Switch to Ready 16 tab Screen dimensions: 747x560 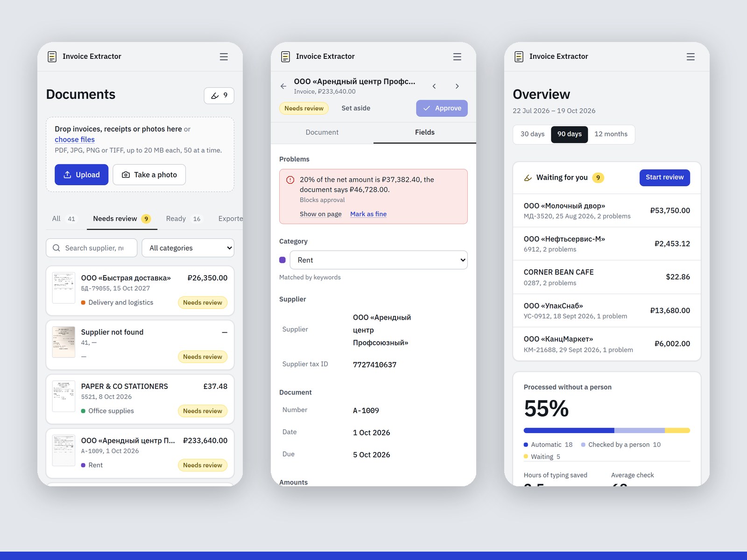pyautogui.click(x=183, y=218)
